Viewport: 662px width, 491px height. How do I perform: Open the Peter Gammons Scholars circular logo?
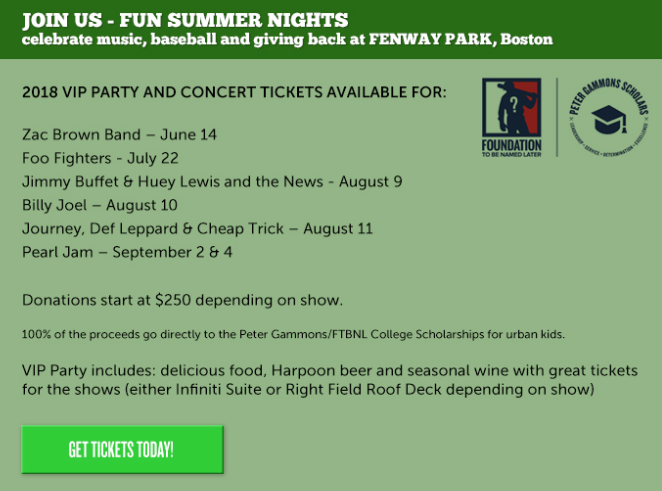click(x=608, y=118)
